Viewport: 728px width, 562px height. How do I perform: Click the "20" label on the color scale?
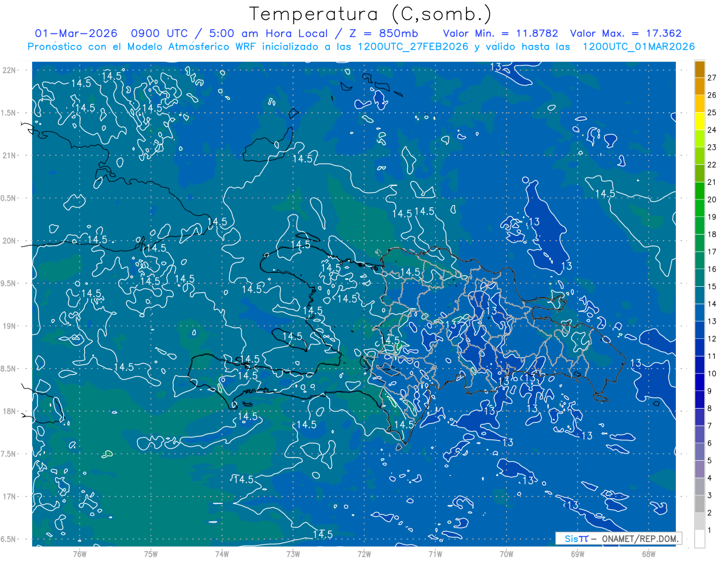click(x=712, y=199)
